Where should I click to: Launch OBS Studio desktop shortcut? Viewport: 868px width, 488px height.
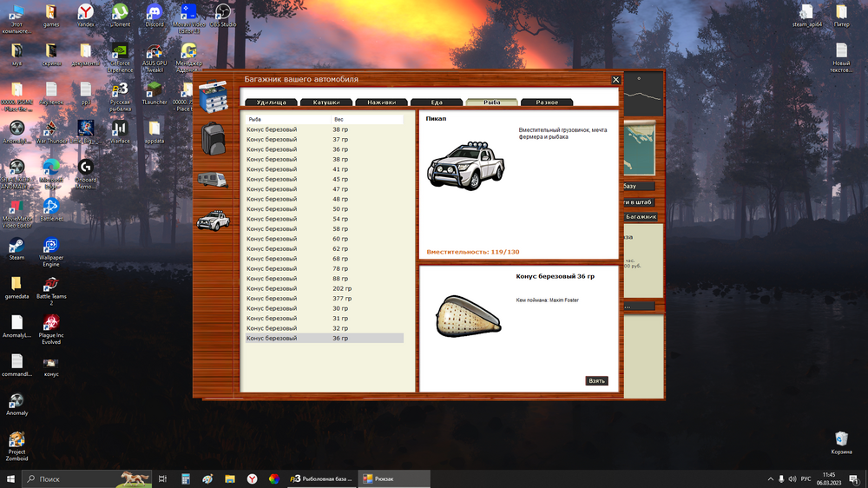coord(223,15)
